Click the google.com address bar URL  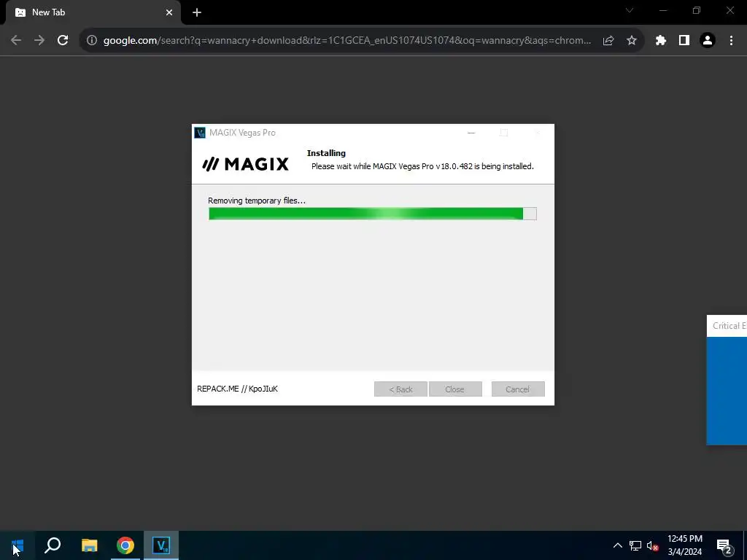pyautogui.click(x=347, y=41)
